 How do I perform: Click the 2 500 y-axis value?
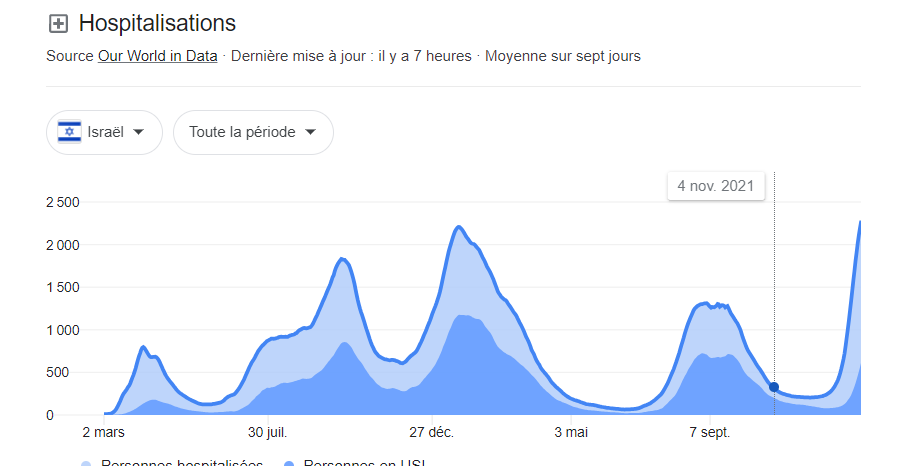click(62, 203)
